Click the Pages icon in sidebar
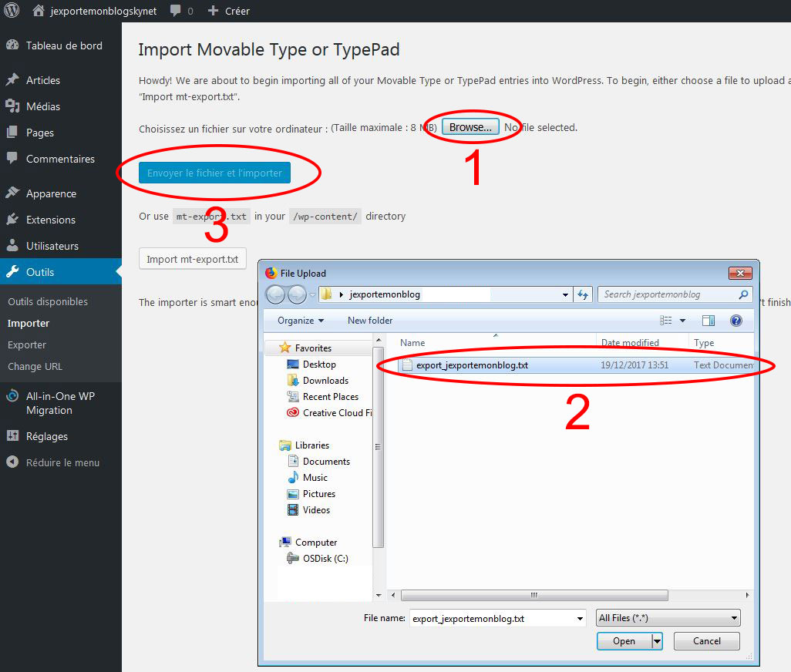791x672 pixels. (12, 132)
